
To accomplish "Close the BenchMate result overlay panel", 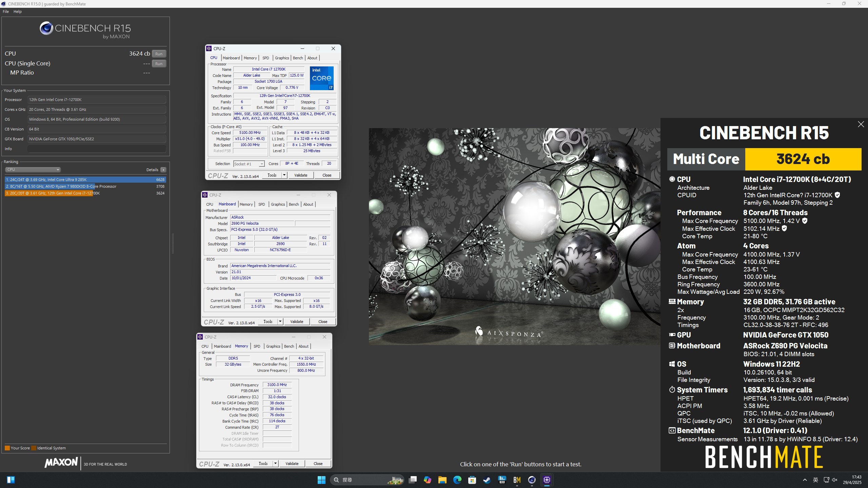I will (861, 124).
